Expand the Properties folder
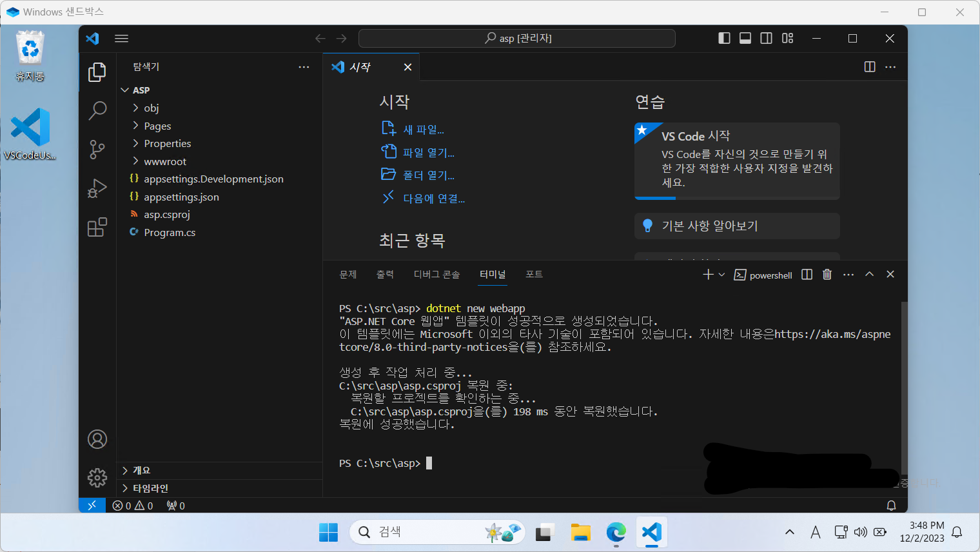980x552 pixels. [219, 143]
